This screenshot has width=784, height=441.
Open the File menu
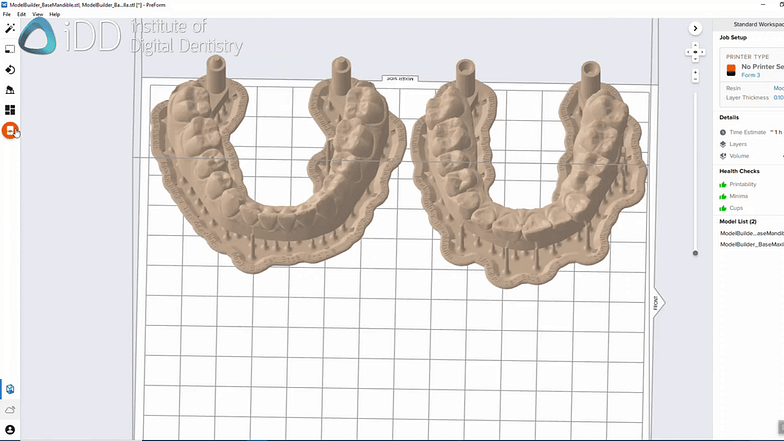coord(7,15)
